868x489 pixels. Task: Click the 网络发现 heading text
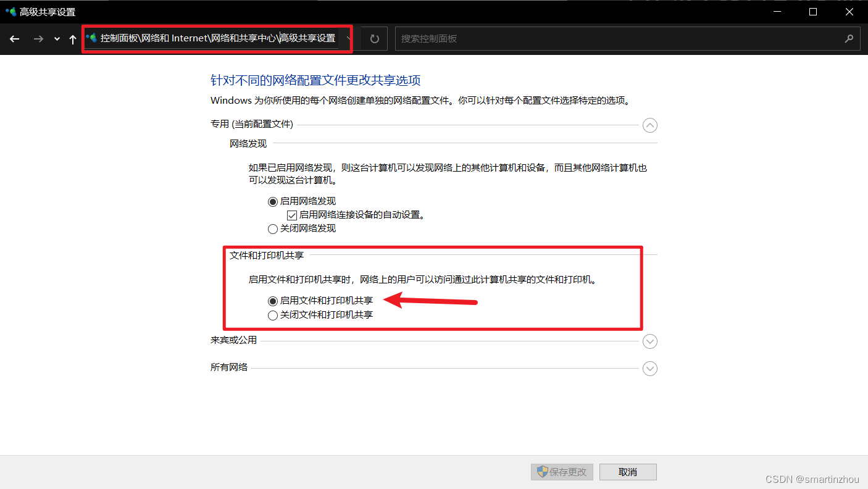[x=248, y=143]
